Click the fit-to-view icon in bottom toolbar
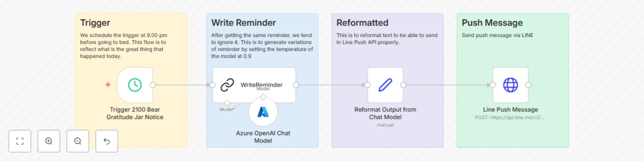 pyautogui.click(x=20, y=141)
